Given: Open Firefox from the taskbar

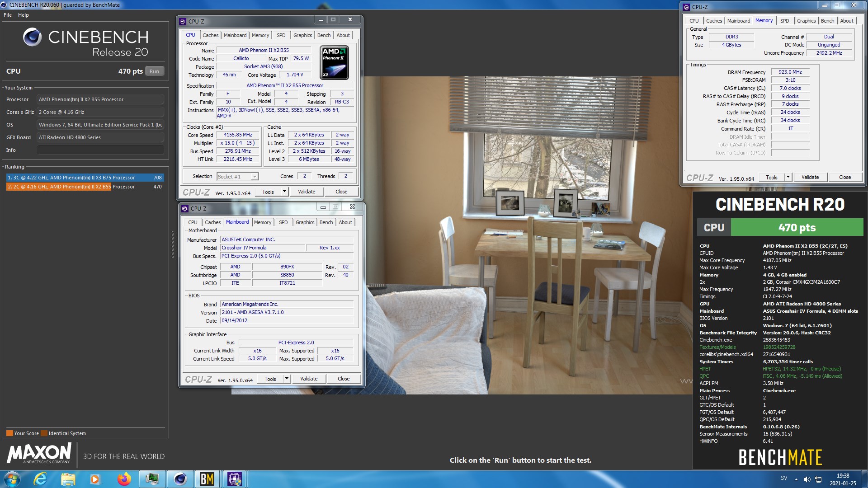Looking at the screenshot, I should pyautogui.click(x=124, y=479).
